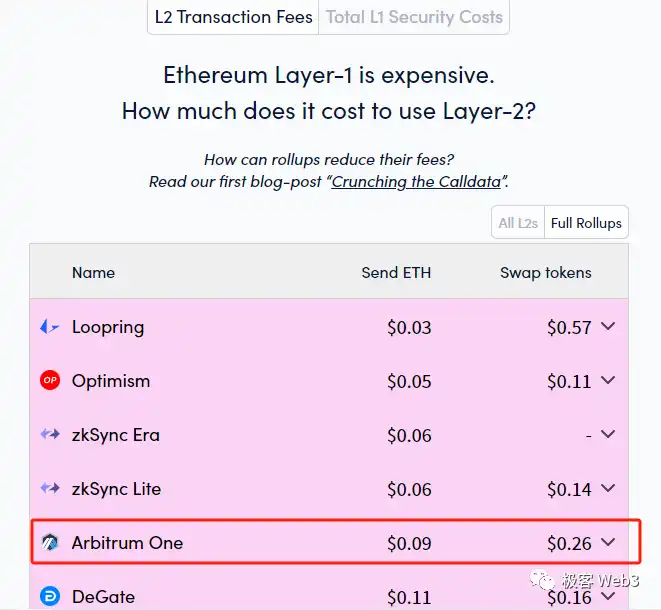The height and width of the screenshot is (610, 661).
Task: Click the Name column header
Action: [x=93, y=273]
